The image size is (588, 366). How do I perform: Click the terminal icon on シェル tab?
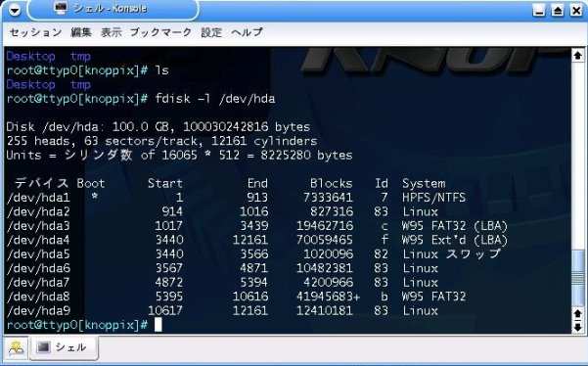[43, 347]
